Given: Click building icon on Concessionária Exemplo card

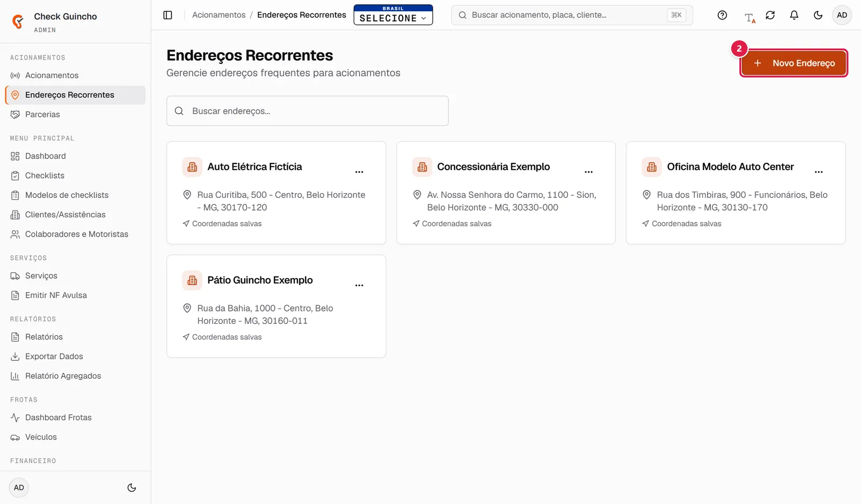Looking at the screenshot, I should [422, 167].
